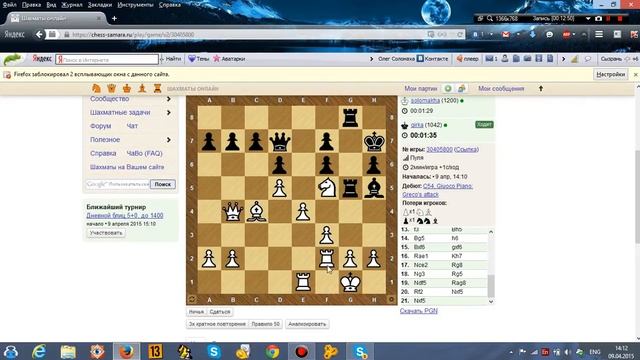Image resolution: width=640 pixels, height=360 pixels.
Task: Click the red ABP adblock icon
Action: (566, 35)
